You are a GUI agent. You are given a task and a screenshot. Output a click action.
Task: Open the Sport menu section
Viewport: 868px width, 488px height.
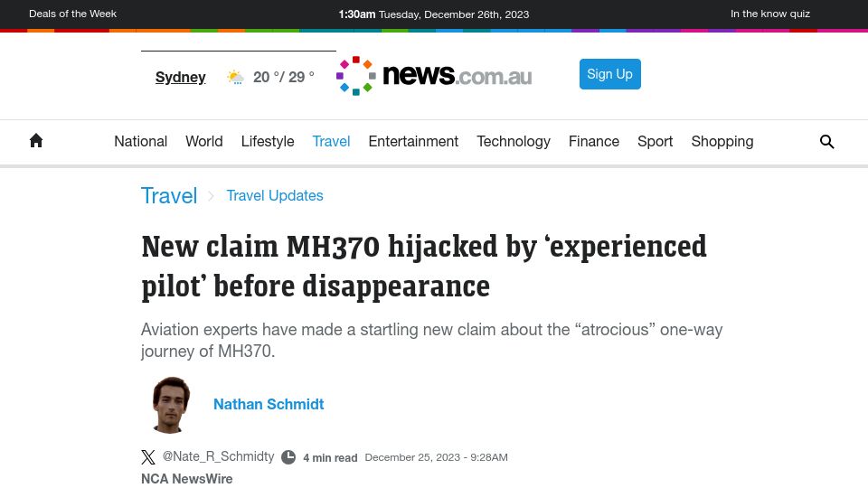click(x=655, y=142)
